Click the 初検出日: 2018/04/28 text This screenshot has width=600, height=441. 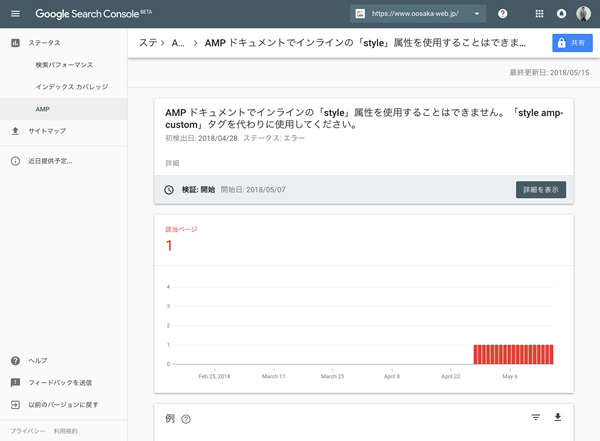[201, 138]
